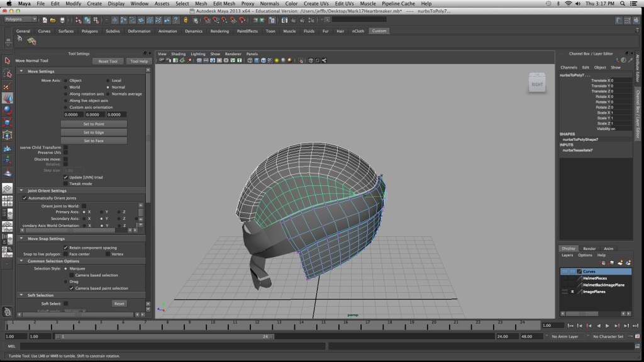Open the viewport Shading menu
The image size is (644, 362).
pyautogui.click(x=178, y=54)
